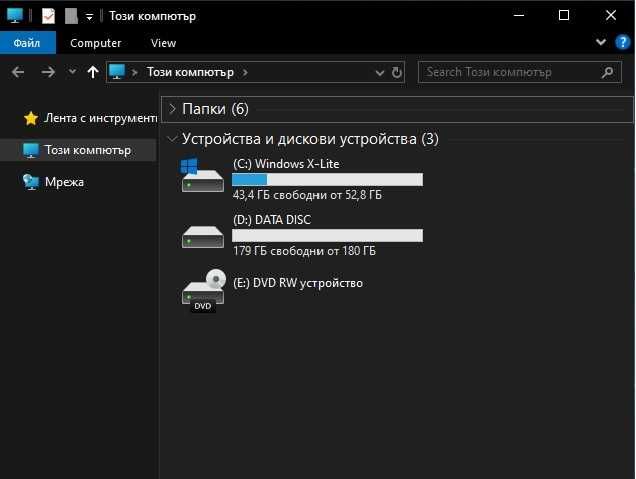Click the C: drive usage bar
The image size is (636, 479).
coord(327,180)
